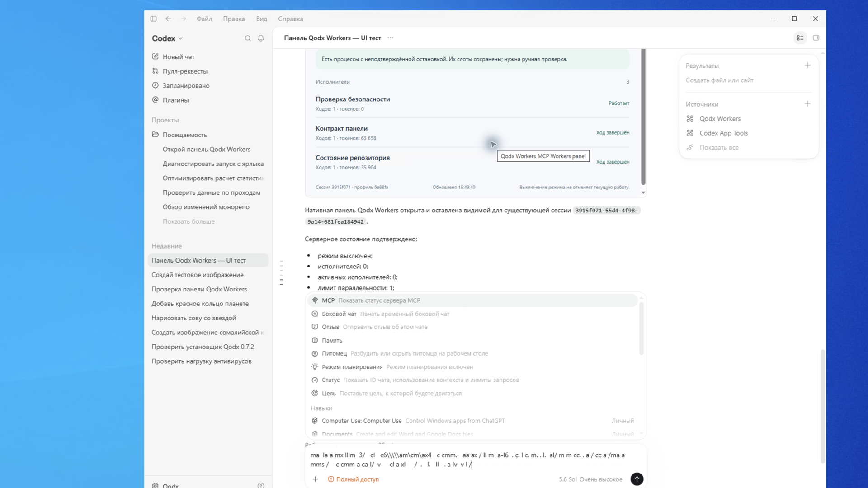Click the Qodx Workers source icon
Image resolution: width=868 pixels, height=488 pixels.
click(x=690, y=119)
